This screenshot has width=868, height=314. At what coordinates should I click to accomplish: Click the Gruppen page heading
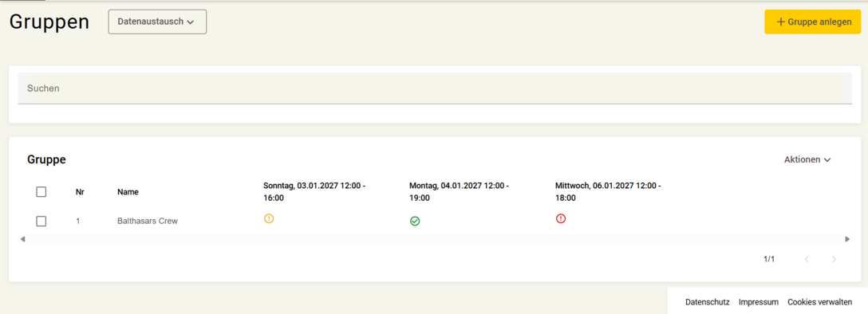pyautogui.click(x=49, y=22)
